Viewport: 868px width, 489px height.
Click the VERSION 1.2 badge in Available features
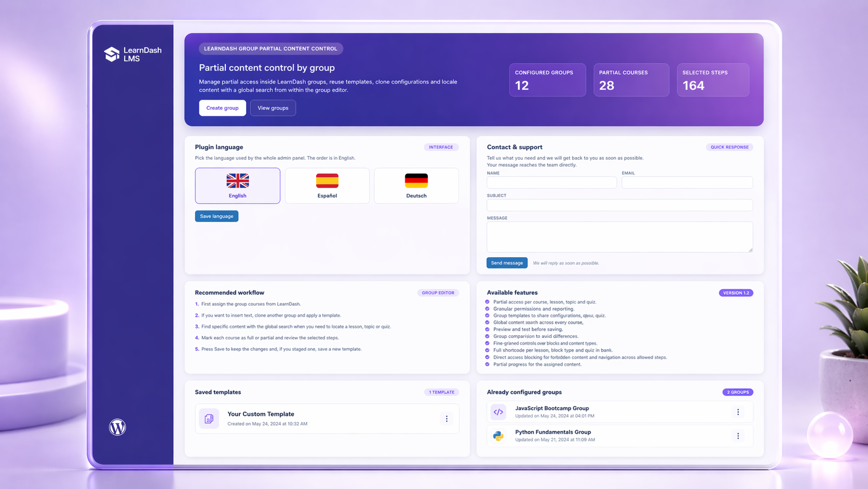tap(736, 293)
